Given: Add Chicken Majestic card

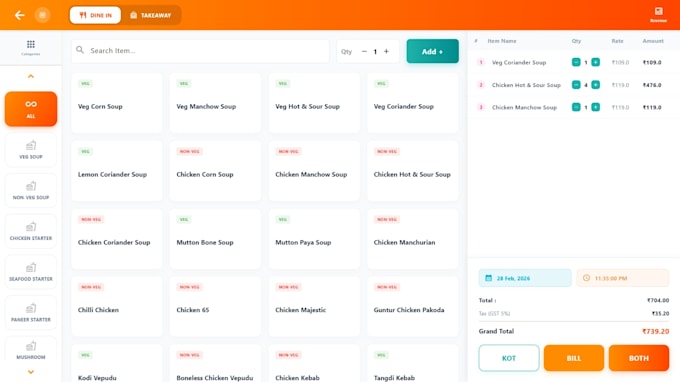Looking at the screenshot, I should click(314, 307).
